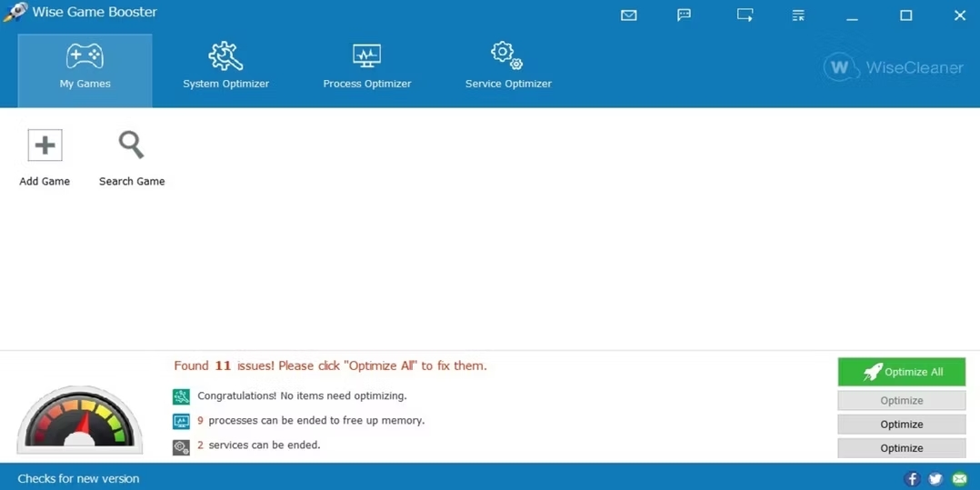The image size is (980, 490).
Task: Click '9 processes can be ended' text
Action: (311, 421)
